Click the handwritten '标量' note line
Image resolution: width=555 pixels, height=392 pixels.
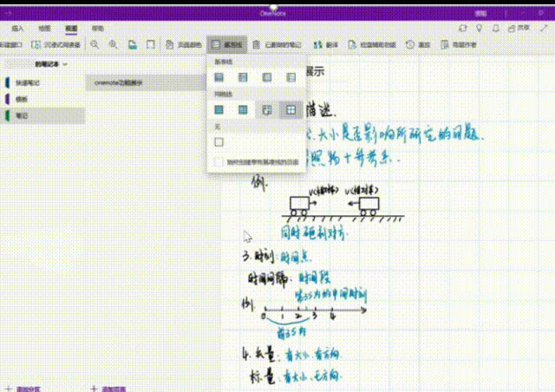[295, 376]
